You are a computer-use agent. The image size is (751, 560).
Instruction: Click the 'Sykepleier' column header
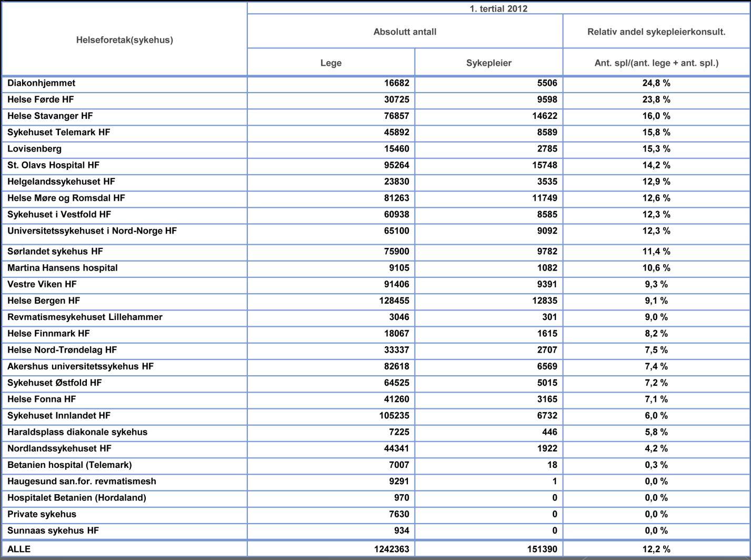click(x=489, y=63)
